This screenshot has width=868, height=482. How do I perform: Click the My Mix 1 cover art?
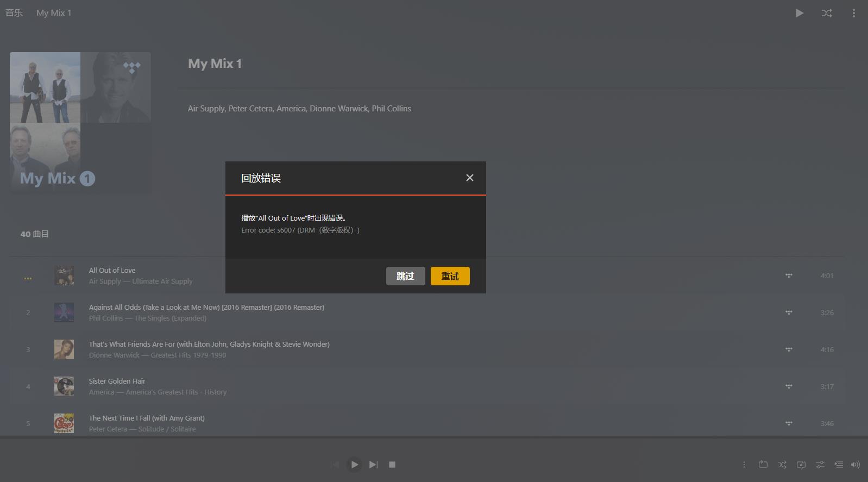pos(80,122)
